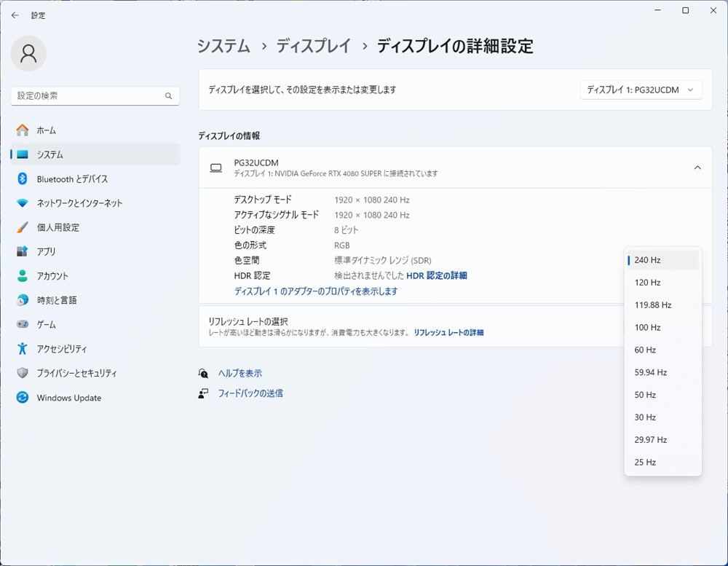The width and height of the screenshot is (728, 566).
Task: Select 25 Hz refresh rate
Action: coord(662,463)
